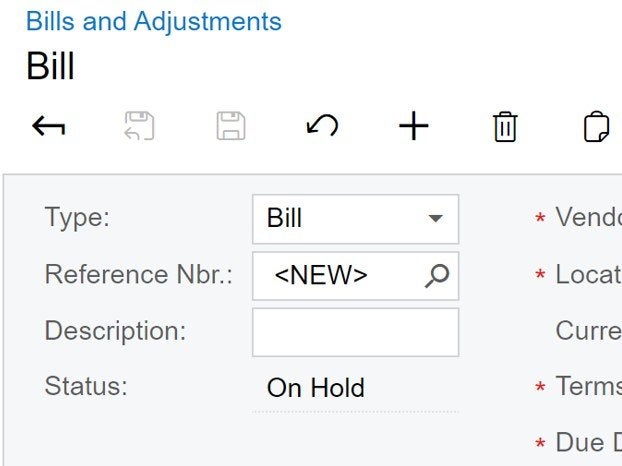Cancel changes with the undo arrow icon
622x466 pixels.
click(322, 126)
